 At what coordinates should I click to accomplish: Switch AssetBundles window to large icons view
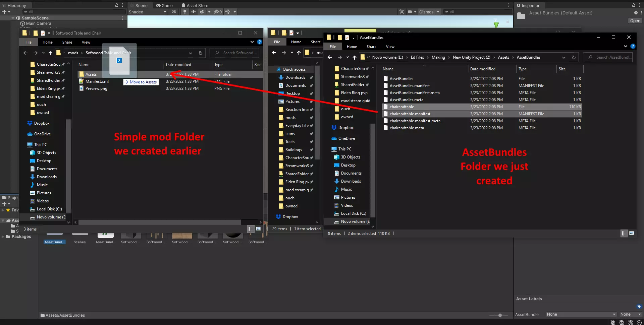pos(632,234)
